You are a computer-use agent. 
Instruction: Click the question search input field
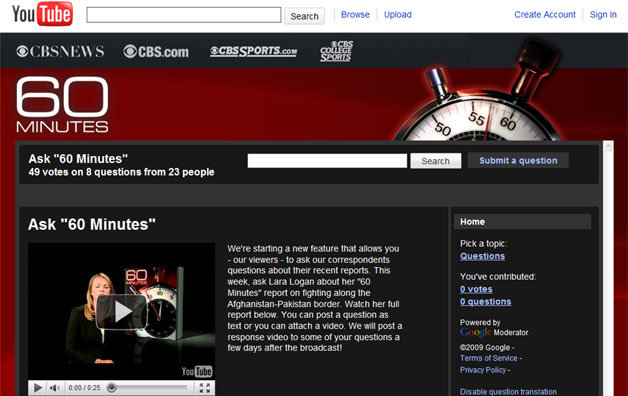tap(327, 161)
